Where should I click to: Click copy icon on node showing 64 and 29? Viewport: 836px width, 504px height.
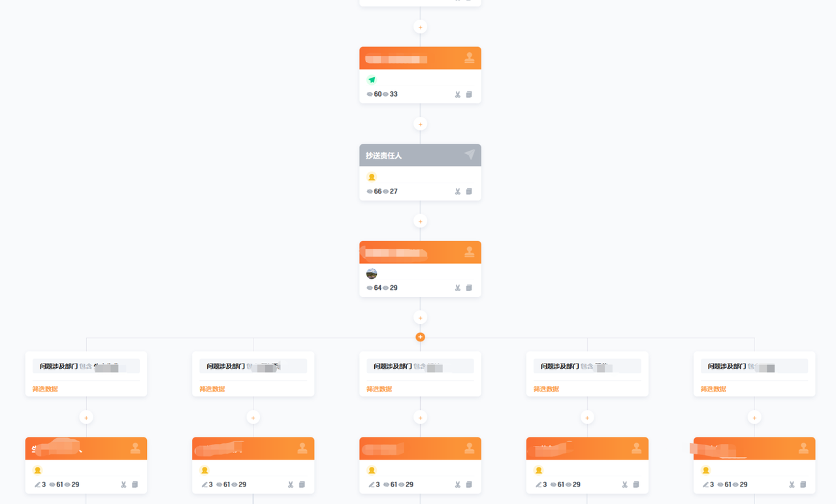click(469, 288)
